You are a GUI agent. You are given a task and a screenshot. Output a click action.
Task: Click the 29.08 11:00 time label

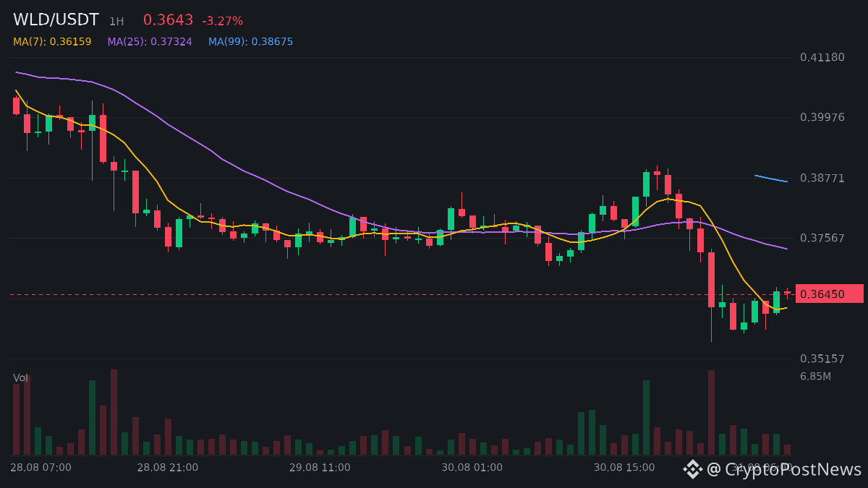click(320, 468)
